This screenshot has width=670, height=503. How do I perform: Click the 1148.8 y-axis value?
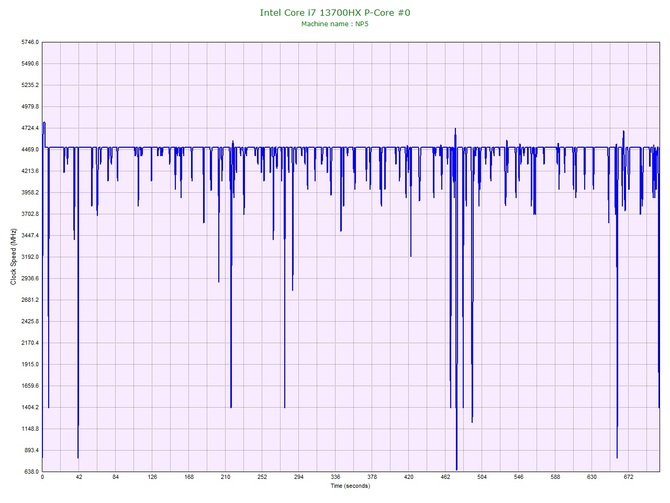[30, 429]
